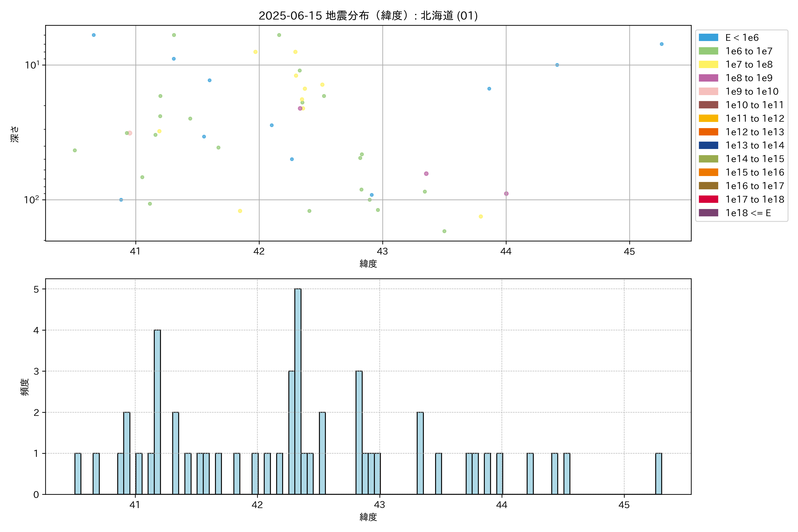Click the pink 1e9 to 1e10 legend swatch
The height and width of the screenshot is (532, 798).
tap(708, 92)
